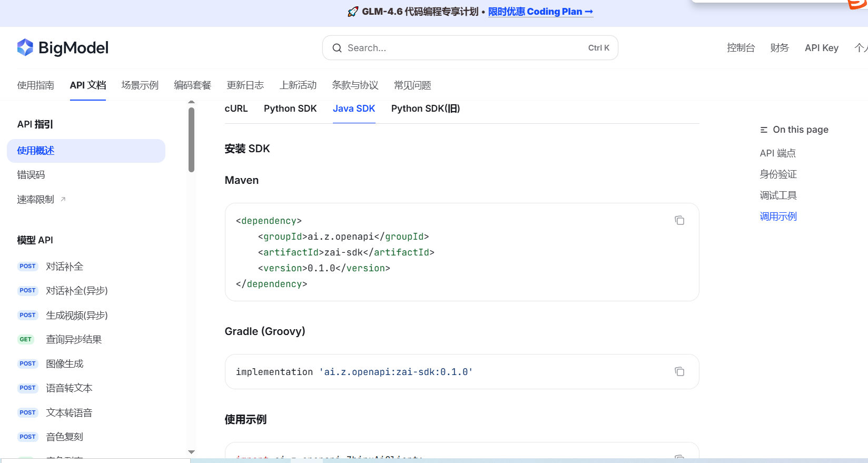Select the Java SDK code tab
The height and width of the screenshot is (463, 868).
click(x=354, y=109)
